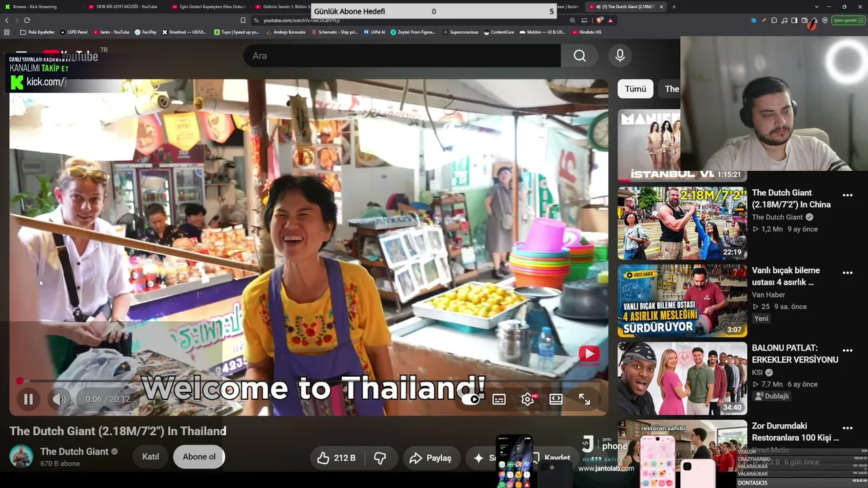Like the video showing 212 B
868x488 pixels.
(336, 458)
